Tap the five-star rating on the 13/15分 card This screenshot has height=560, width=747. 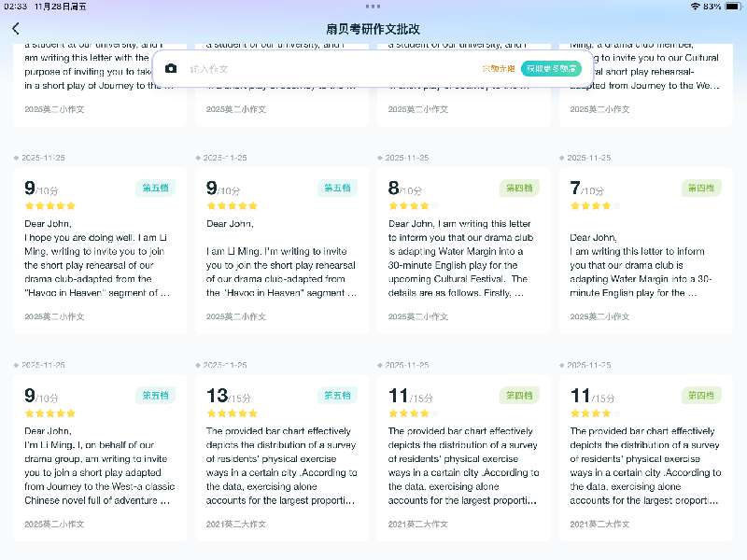pos(232,413)
